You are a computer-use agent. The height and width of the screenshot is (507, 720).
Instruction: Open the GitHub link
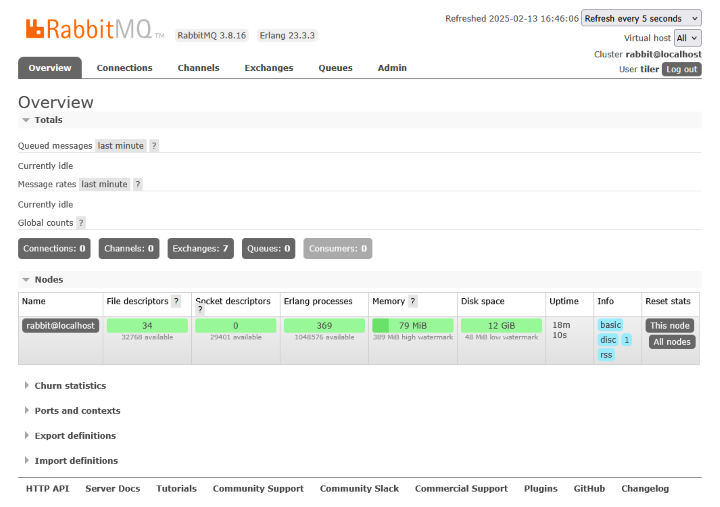(589, 489)
